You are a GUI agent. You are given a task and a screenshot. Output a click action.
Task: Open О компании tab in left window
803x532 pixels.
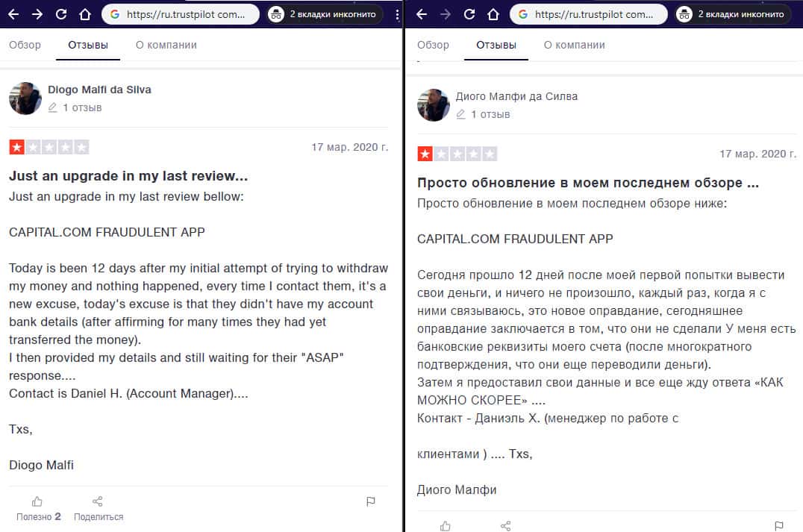coord(166,45)
